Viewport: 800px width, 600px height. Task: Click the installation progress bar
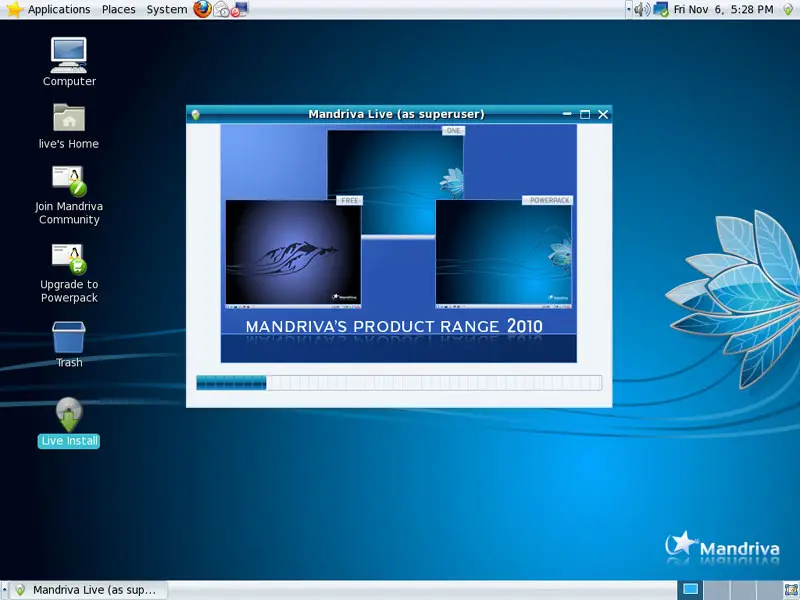[x=399, y=383]
